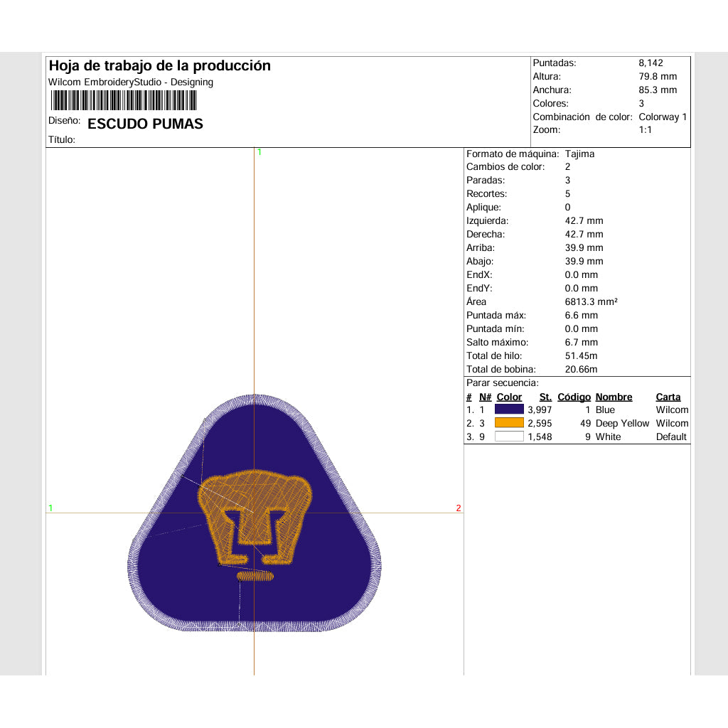Click the Altura value 79.8 mm

click(x=658, y=76)
